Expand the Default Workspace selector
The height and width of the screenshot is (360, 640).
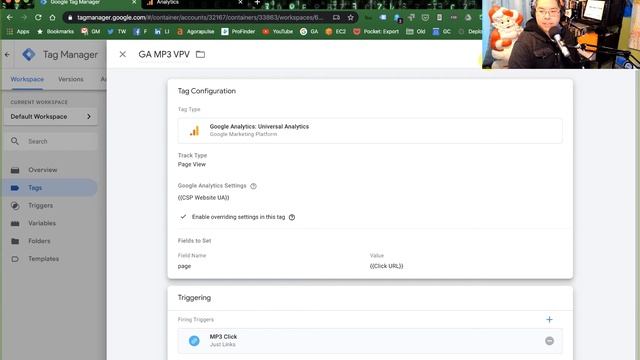pos(51,117)
